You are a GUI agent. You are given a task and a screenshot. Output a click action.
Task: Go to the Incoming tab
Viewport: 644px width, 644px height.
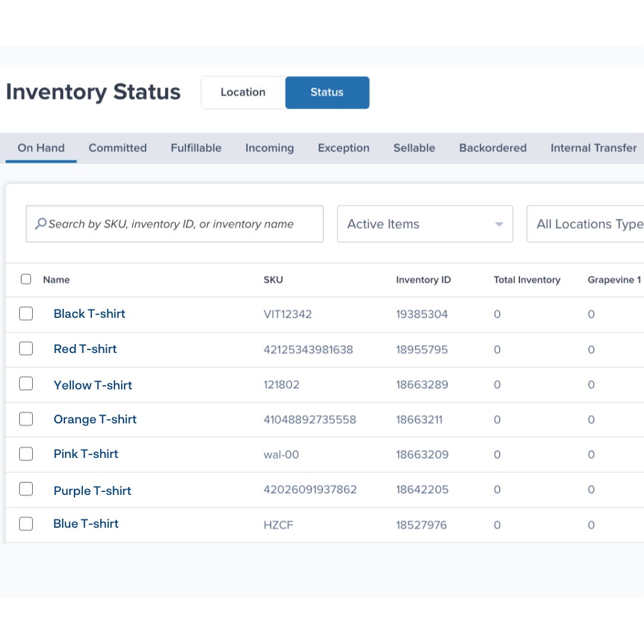(270, 148)
